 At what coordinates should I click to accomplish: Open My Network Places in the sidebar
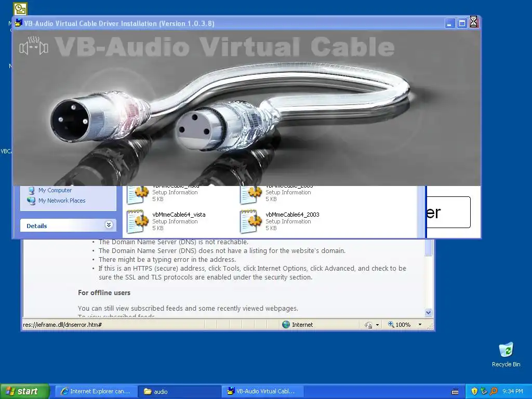point(62,201)
